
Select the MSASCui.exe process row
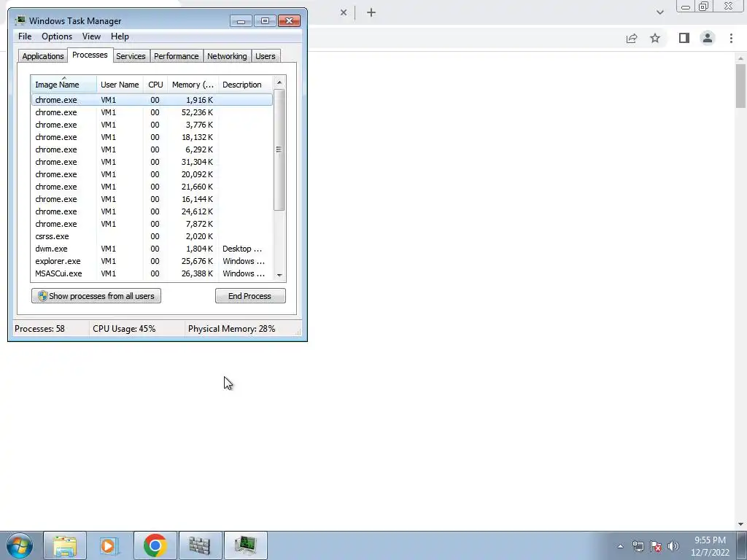pyautogui.click(x=152, y=273)
